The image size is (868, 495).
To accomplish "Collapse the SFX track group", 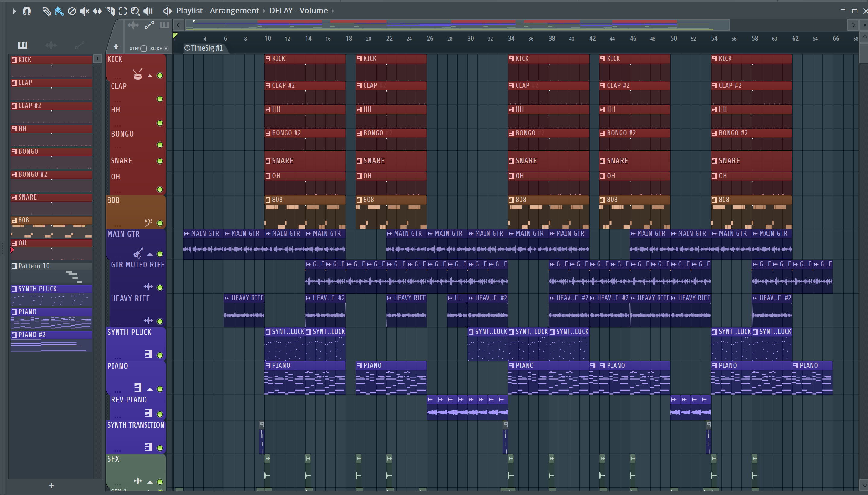I will (x=150, y=482).
